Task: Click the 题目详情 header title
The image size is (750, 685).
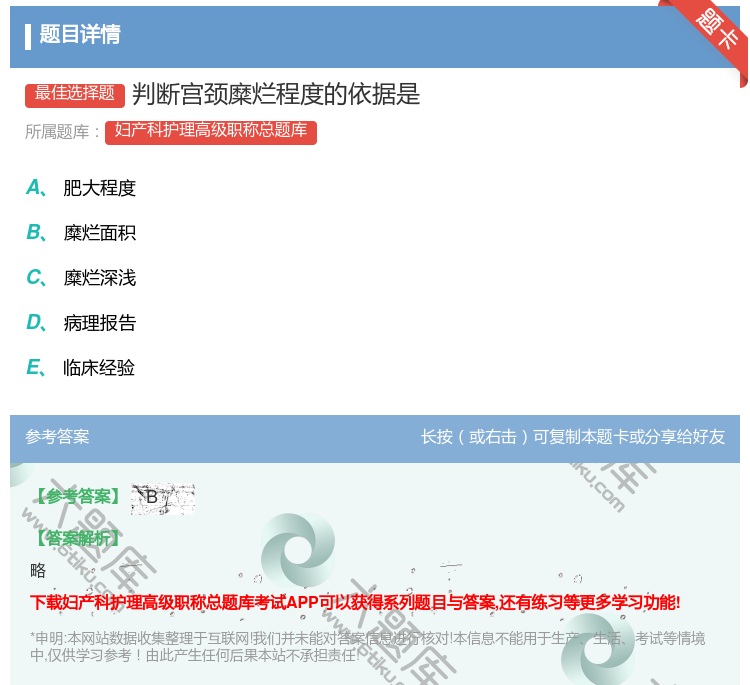Action: (80, 35)
